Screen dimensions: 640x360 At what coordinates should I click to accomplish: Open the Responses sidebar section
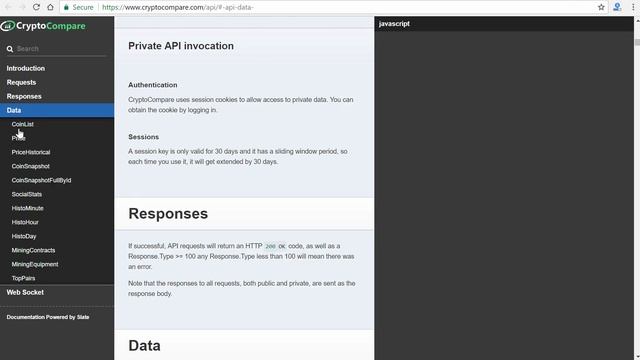[x=24, y=96]
